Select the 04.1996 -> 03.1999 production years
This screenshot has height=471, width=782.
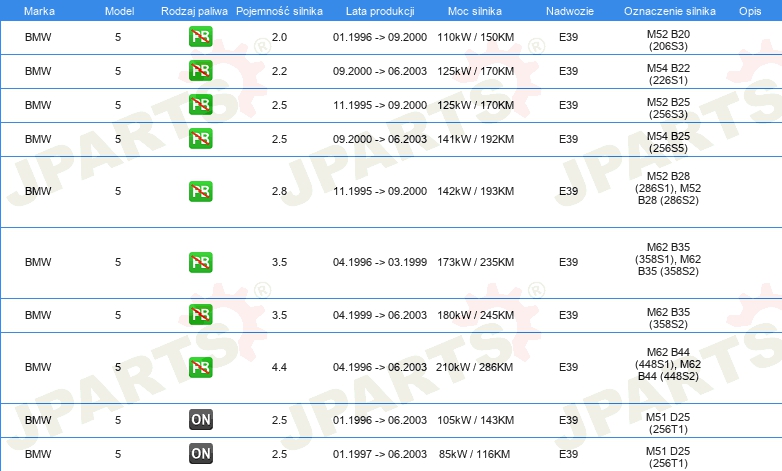pyautogui.click(x=380, y=262)
